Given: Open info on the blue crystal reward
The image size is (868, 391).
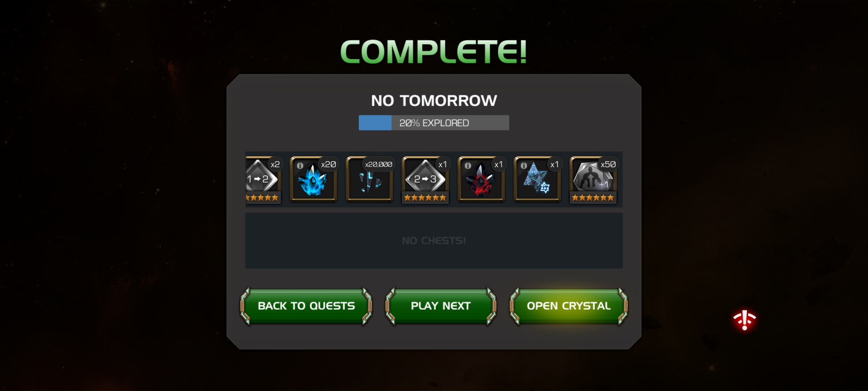Looking at the screenshot, I should [300, 165].
